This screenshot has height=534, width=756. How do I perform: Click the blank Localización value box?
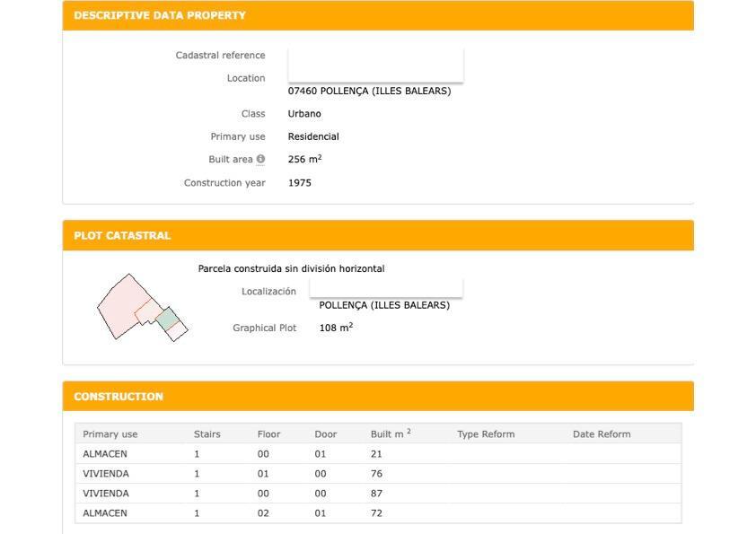tap(385, 287)
